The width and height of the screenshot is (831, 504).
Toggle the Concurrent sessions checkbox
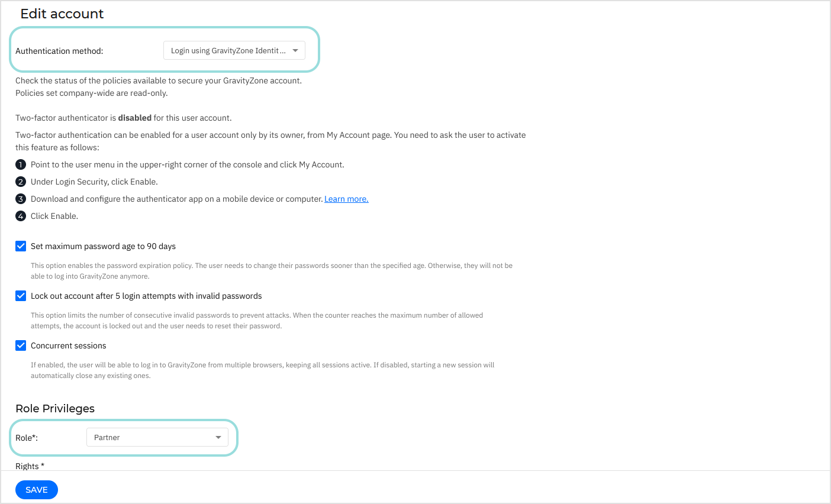tap(21, 345)
